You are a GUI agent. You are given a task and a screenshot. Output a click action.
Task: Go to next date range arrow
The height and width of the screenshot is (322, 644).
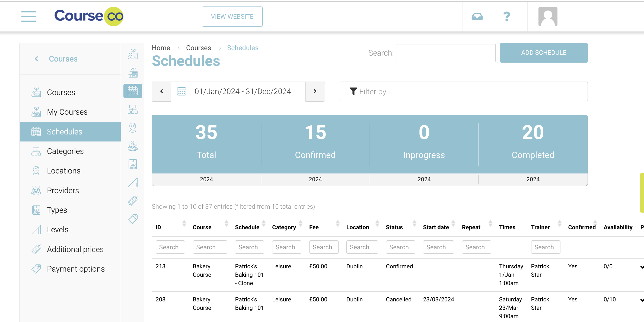point(315,91)
